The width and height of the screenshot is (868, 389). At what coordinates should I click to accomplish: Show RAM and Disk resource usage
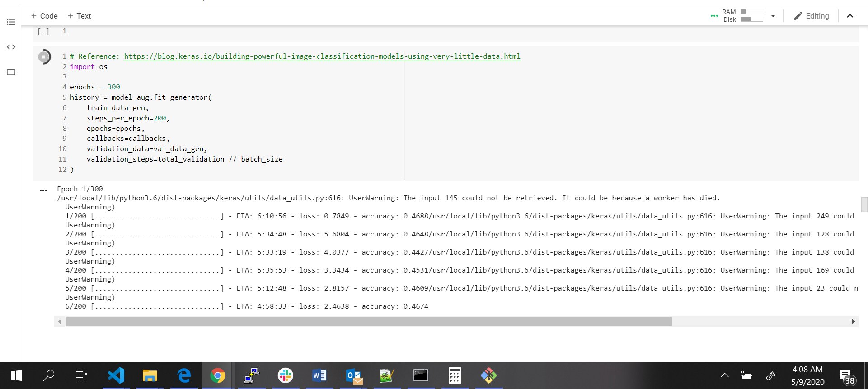click(743, 15)
